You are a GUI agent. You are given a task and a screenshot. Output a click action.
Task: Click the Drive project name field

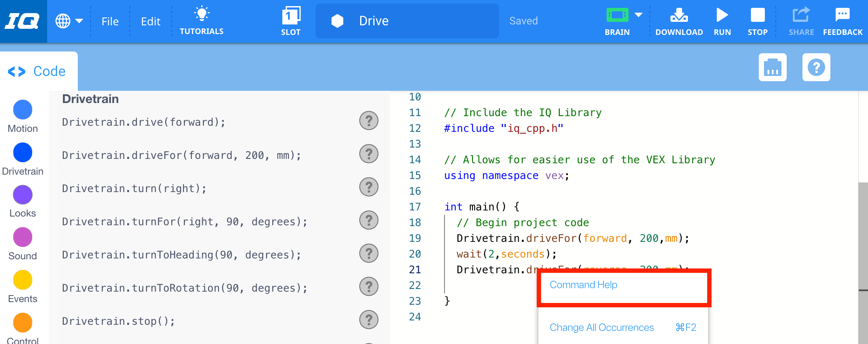coord(406,21)
